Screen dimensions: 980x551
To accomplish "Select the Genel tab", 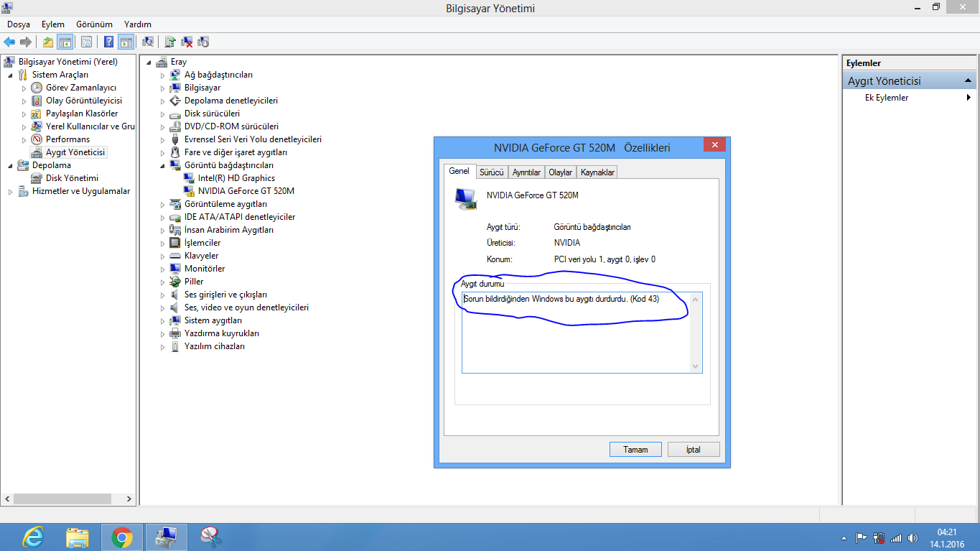I will point(459,171).
